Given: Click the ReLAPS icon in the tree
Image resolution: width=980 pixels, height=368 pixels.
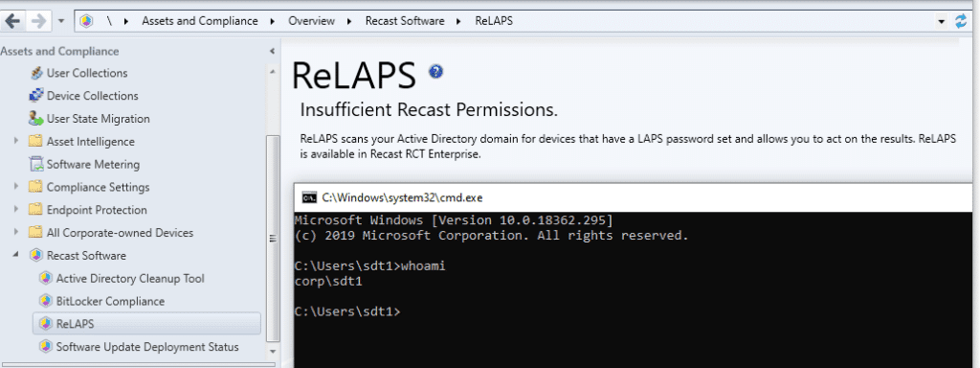Looking at the screenshot, I should (45, 324).
